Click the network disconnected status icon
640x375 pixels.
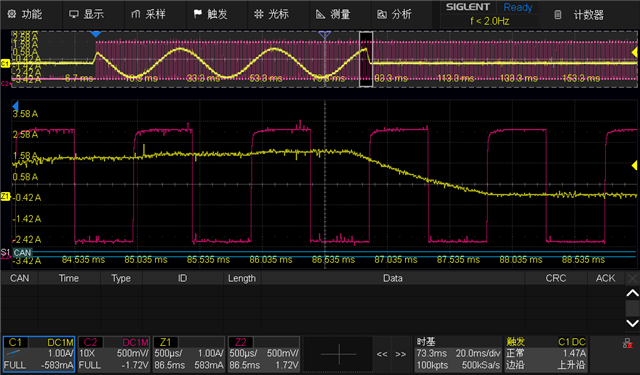(628, 344)
